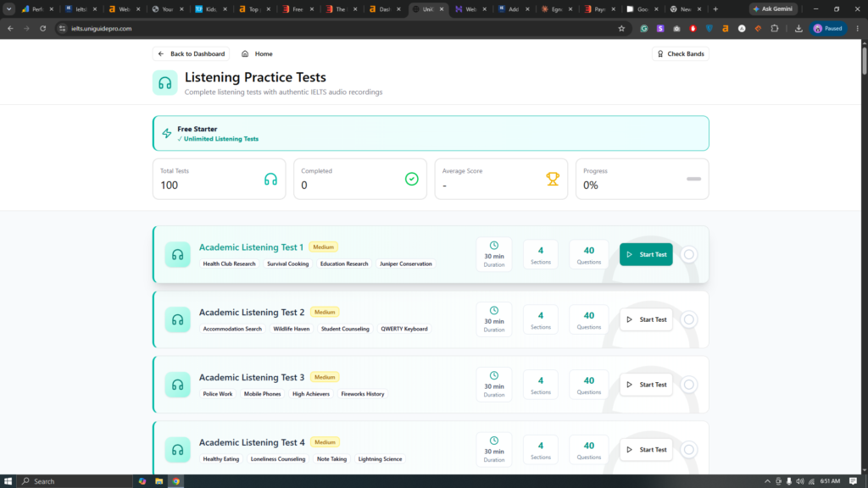
Task: Click headphones icon of Academic Listening Test 1
Action: (x=178, y=254)
